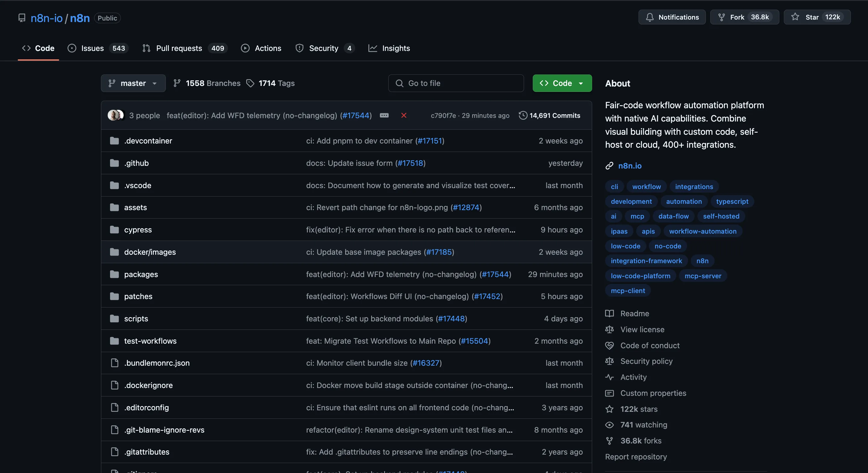Screen dimensions: 868x473
Task: Open the .dockerignore file
Action: [x=148, y=385]
